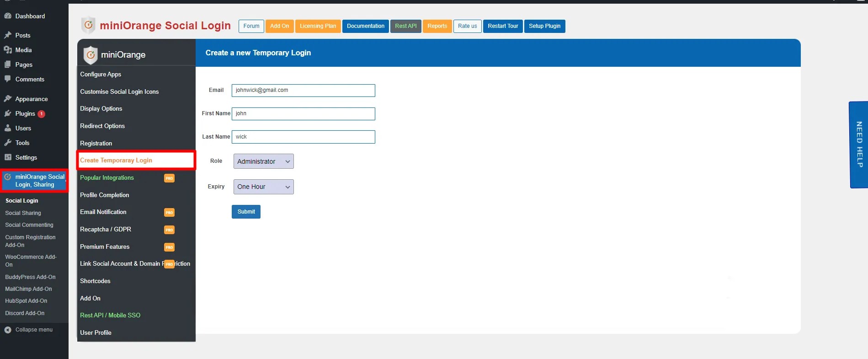868x359 pixels.
Task: Open the BuddyPress Add-On link
Action: (30, 277)
